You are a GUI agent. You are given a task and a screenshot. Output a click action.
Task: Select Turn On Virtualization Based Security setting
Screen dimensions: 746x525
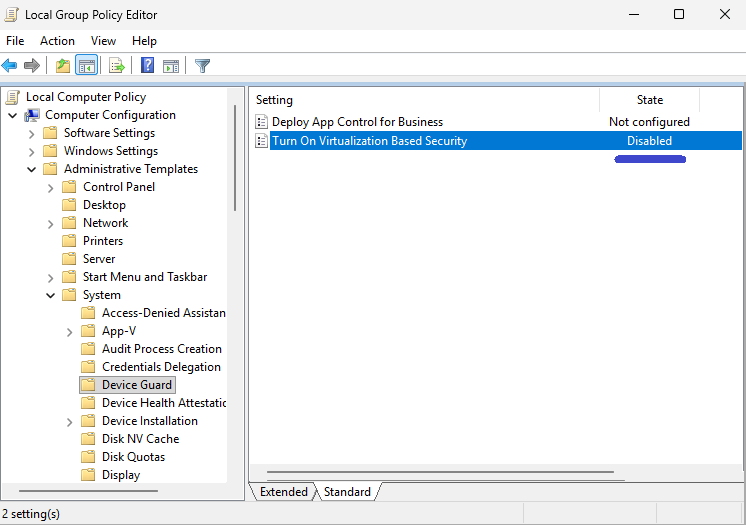point(369,141)
